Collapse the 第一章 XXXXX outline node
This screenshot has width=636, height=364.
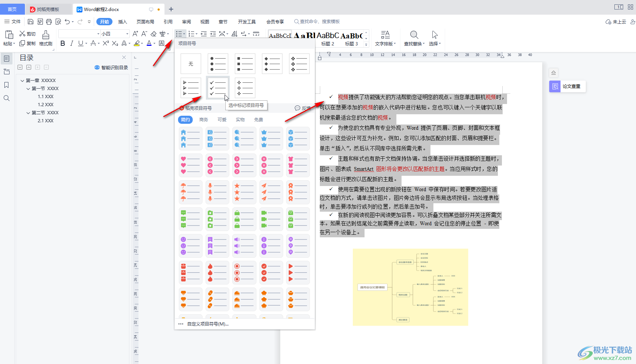(x=22, y=81)
